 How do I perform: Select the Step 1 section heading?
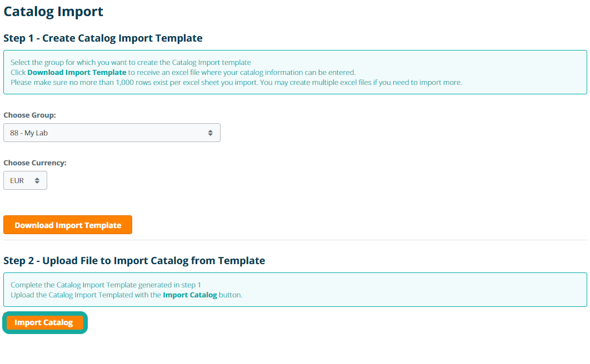(x=103, y=38)
